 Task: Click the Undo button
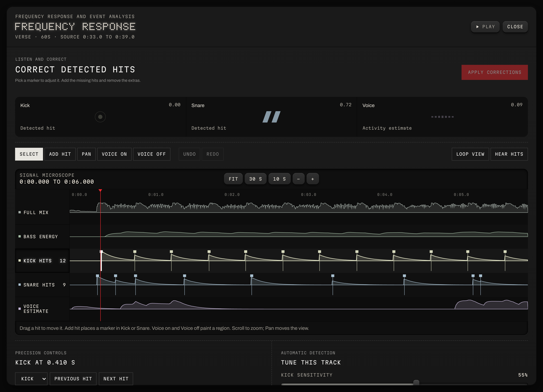[189, 154]
